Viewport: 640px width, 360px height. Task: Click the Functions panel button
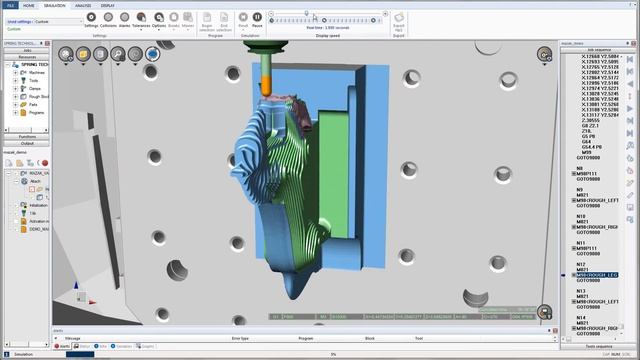tap(27, 137)
